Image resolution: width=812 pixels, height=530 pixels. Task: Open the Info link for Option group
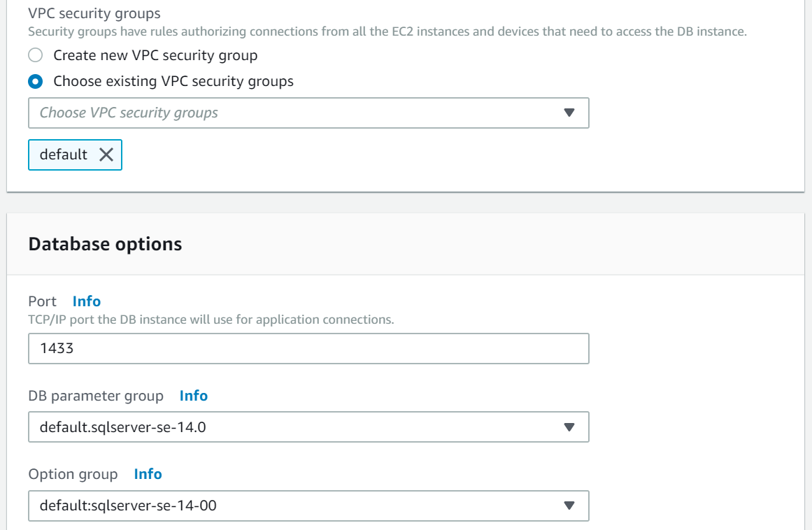click(x=148, y=474)
